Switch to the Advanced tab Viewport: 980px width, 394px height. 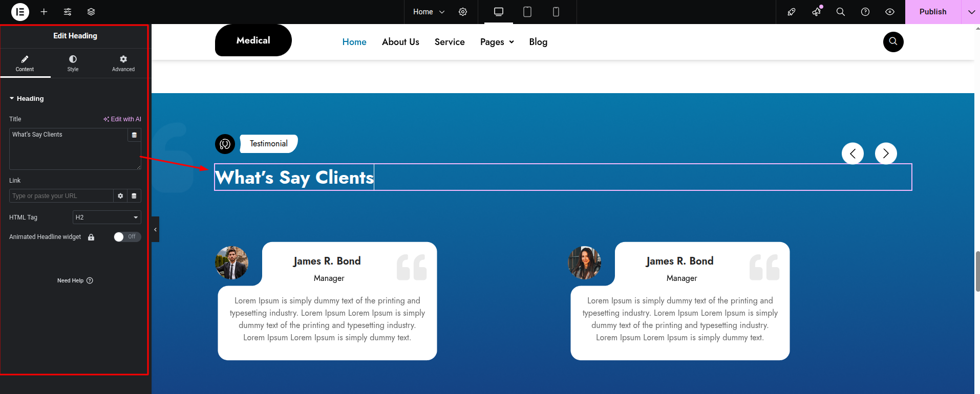click(123, 63)
